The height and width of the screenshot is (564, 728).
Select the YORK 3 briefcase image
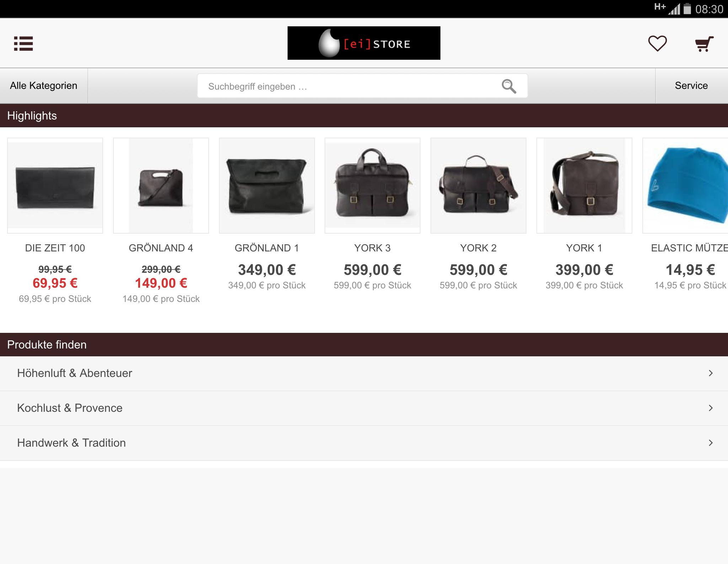pyautogui.click(x=373, y=186)
